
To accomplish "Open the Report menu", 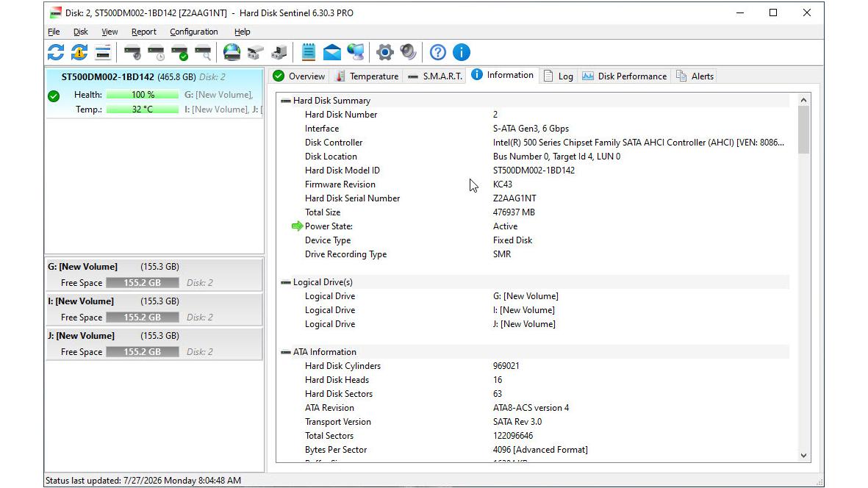I will point(144,32).
